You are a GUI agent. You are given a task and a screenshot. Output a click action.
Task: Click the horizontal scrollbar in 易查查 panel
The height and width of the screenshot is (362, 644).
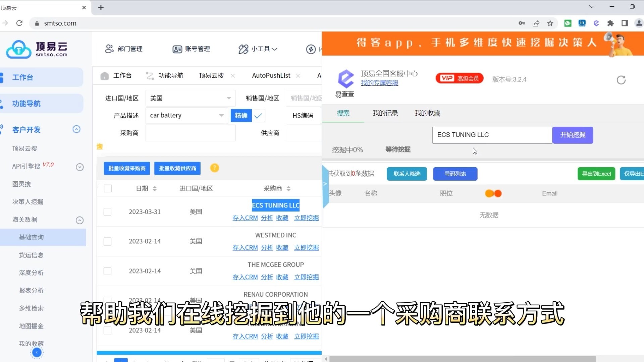coord(463,359)
